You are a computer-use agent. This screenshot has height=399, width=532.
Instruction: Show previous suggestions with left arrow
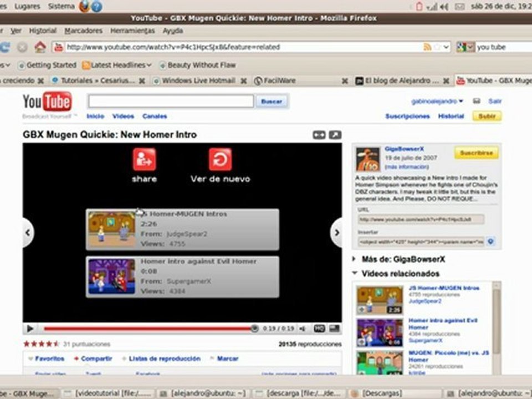click(x=28, y=232)
